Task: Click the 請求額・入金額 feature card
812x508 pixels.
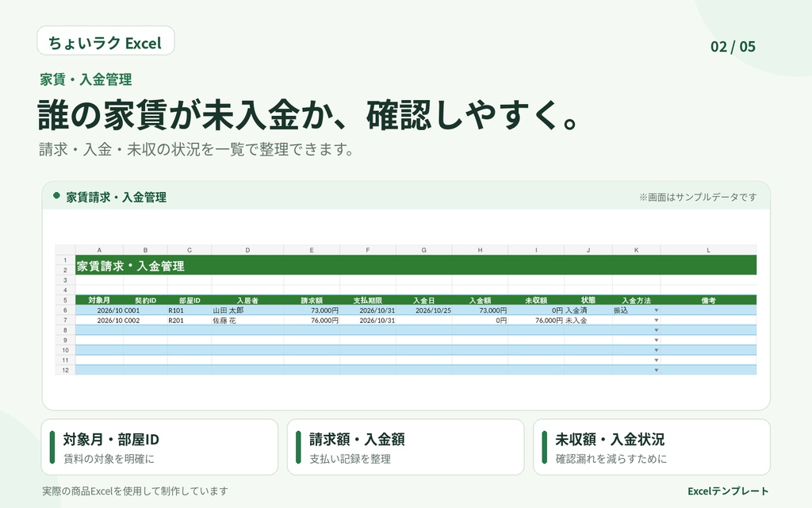Action: click(405, 447)
